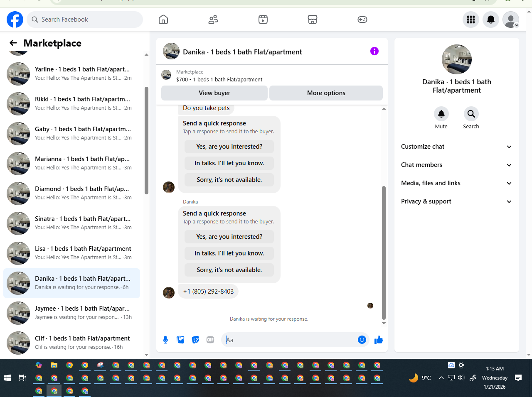Send the upper "In talks. I'll let you know." response
Viewport: 532px width, 397px height.
pos(229,163)
